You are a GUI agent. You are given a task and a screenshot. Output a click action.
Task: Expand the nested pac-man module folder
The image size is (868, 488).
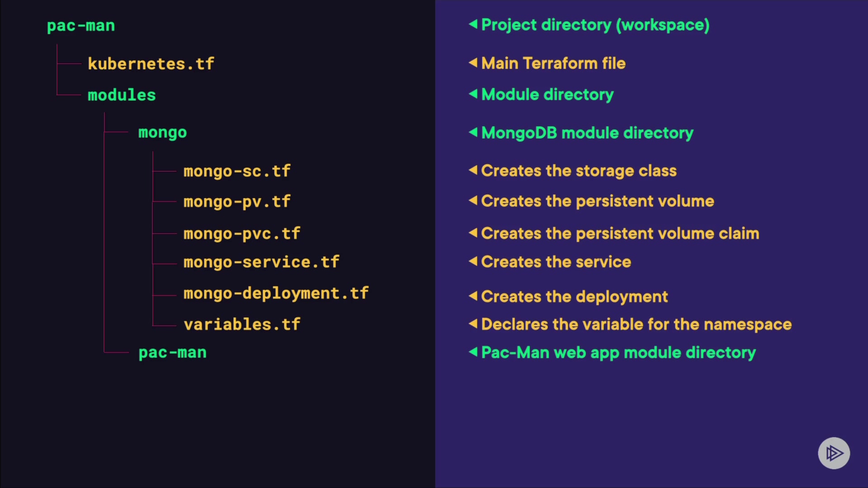pyautogui.click(x=172, y=352)
